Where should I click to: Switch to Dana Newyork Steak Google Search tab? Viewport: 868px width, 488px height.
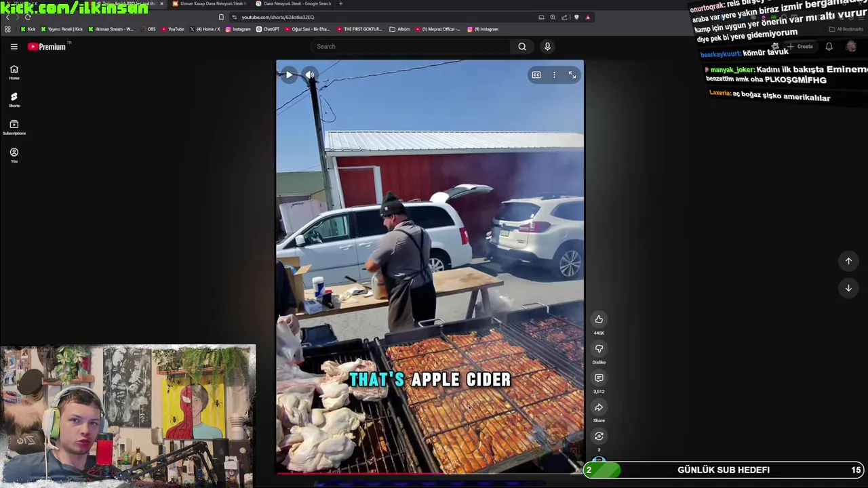294,3
